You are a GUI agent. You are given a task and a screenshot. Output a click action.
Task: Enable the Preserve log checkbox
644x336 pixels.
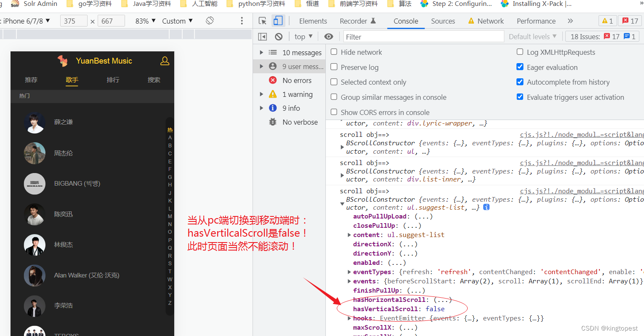click(334, 67)
